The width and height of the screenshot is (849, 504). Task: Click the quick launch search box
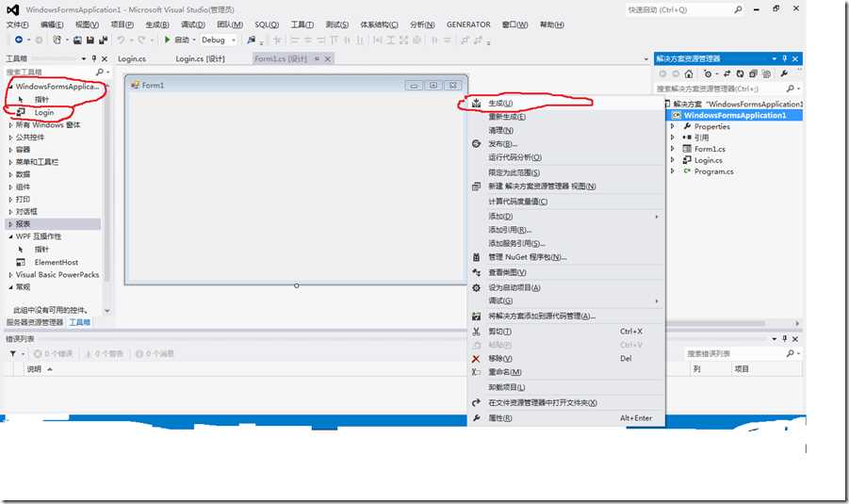684,9
